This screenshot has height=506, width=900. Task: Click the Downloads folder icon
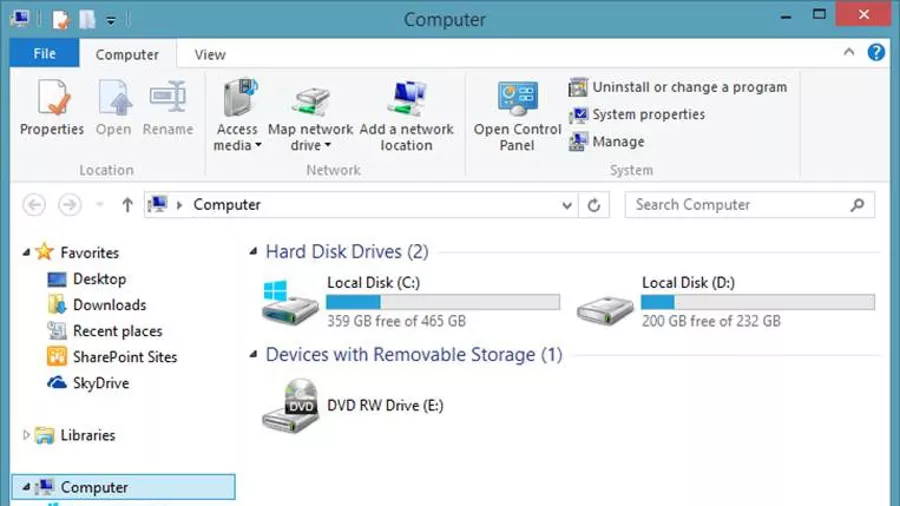57,305
